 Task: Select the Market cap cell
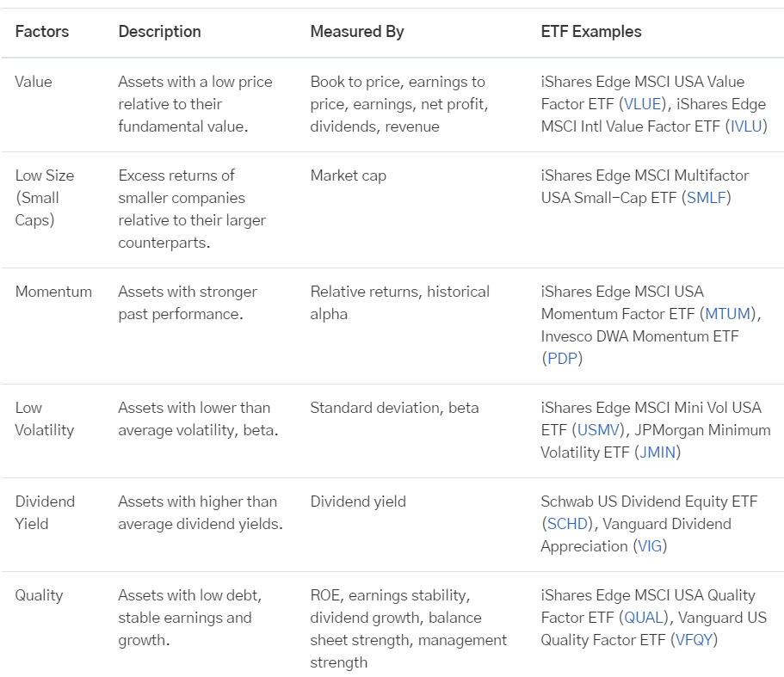(x=349, y=175)
